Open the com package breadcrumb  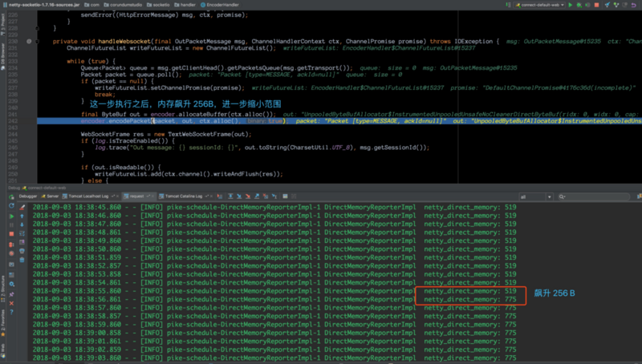click(92, 5)
